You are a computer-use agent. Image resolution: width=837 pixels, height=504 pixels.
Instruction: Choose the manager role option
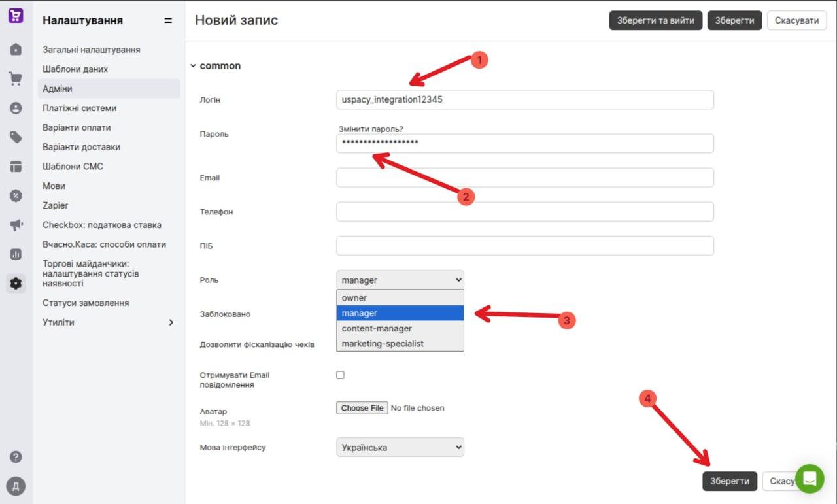point(400,313)
